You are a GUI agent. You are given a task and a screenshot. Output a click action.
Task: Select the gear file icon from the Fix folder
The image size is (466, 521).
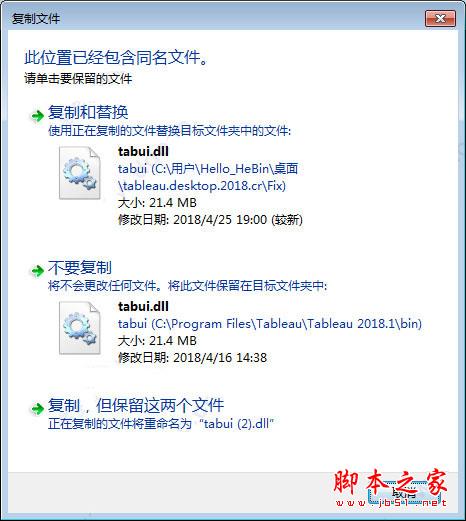coord(80,173)
